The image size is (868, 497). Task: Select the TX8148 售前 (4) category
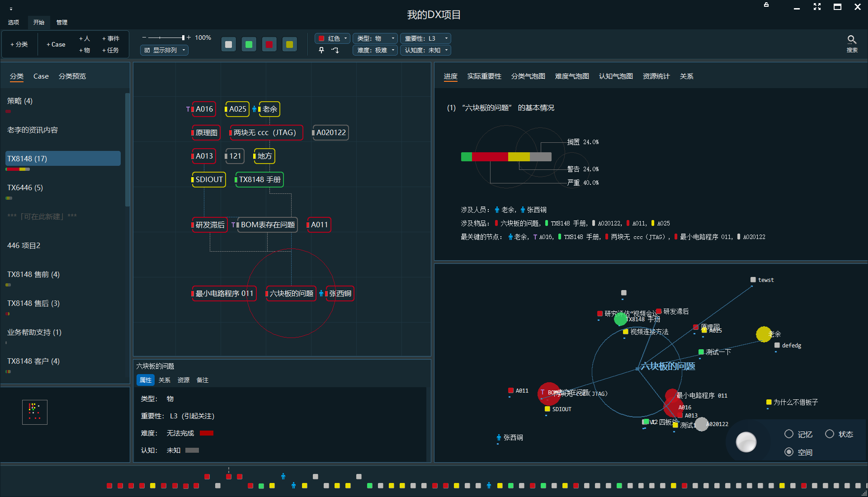coord(63,274)
